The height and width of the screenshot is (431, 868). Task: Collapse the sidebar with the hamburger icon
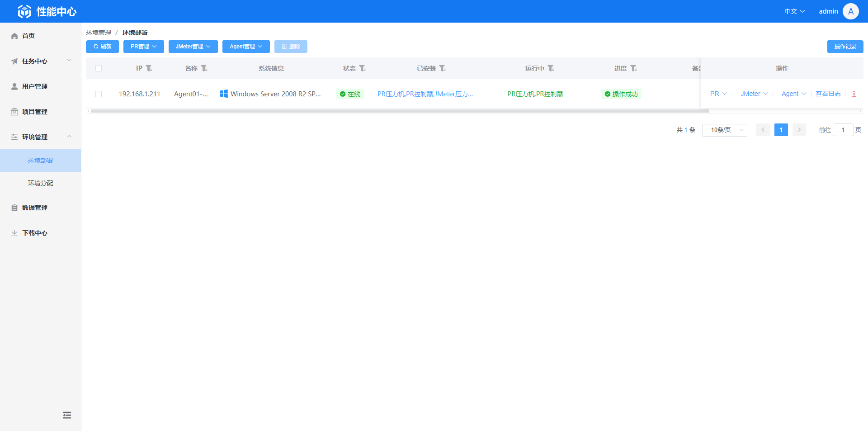[x=67, y=415]
